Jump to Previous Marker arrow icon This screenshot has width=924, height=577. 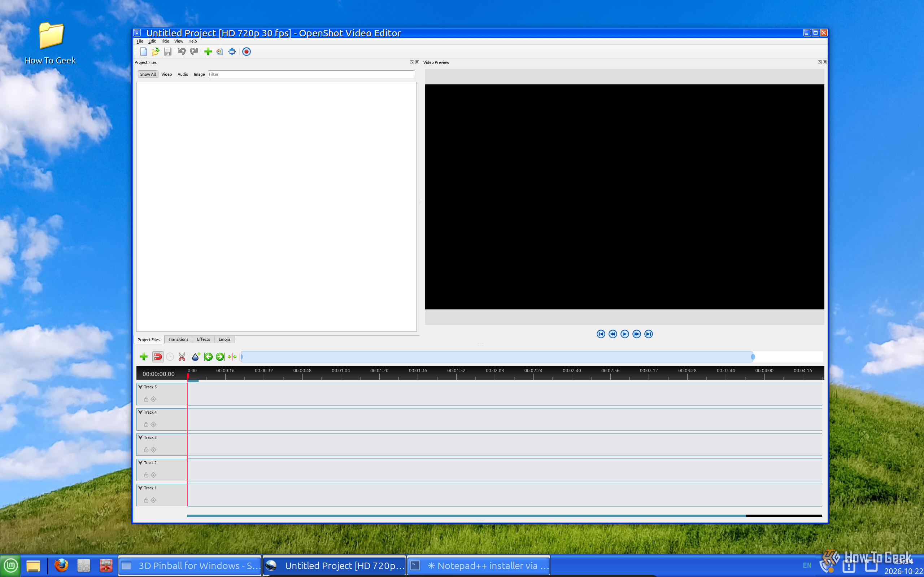(208, 357)
